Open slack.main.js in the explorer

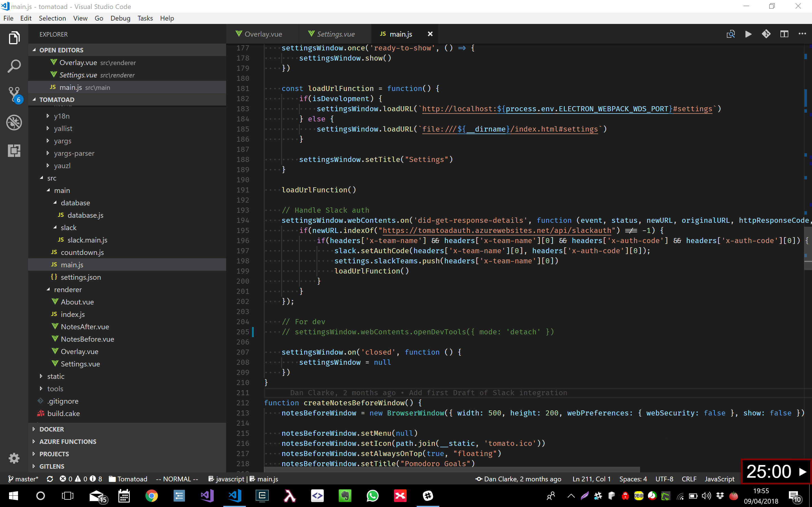(87, 240)
